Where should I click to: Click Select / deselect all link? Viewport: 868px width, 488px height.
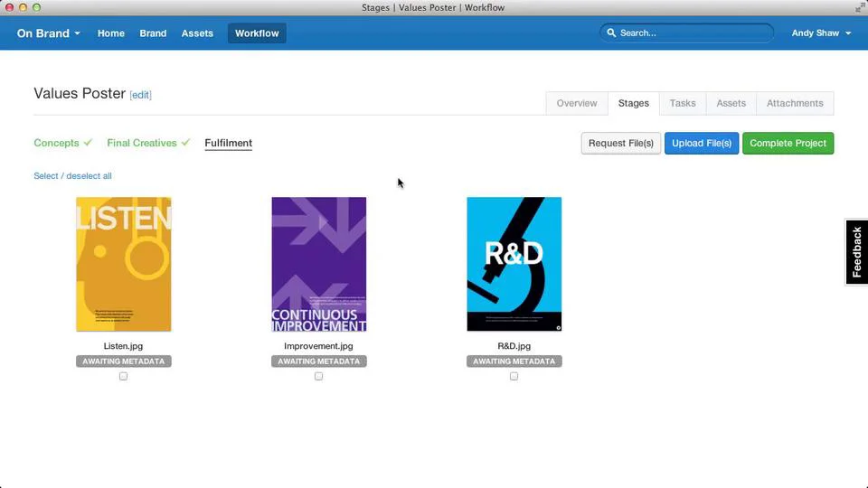[x=72, y=176]
